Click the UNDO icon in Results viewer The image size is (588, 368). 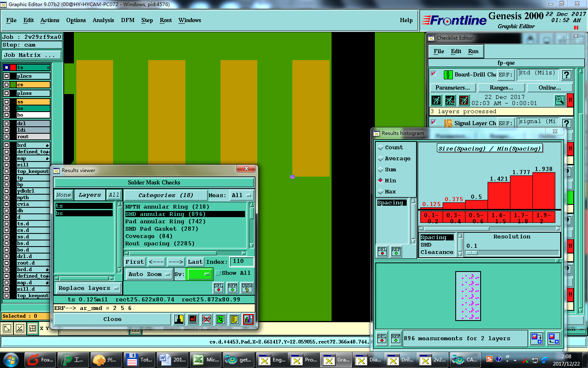[x=247, y=288]
